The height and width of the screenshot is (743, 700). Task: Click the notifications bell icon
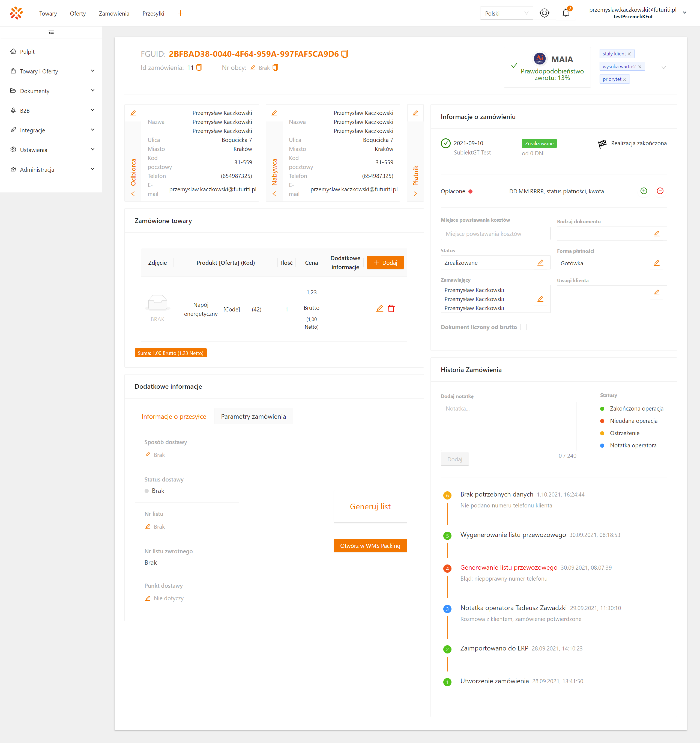pos(566,13)
